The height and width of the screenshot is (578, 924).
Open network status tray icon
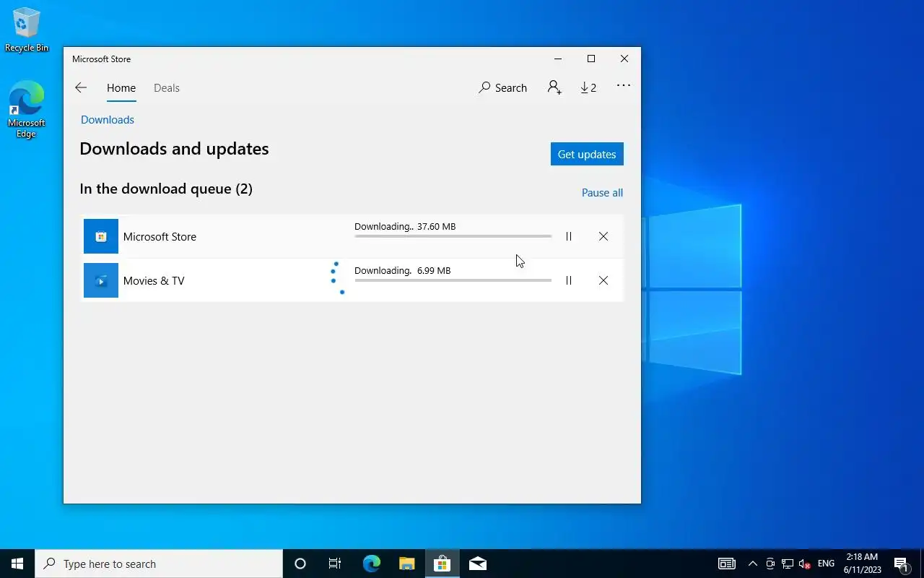tap(788, 564)
